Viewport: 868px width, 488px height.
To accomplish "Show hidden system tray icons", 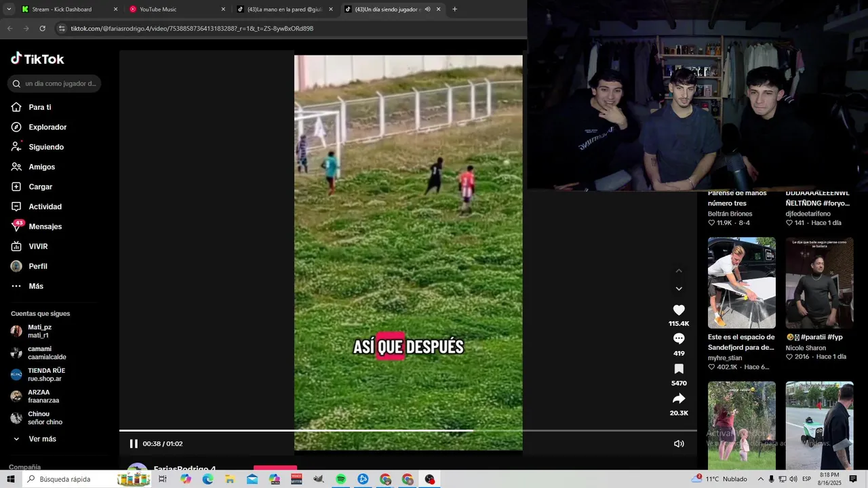I will (x=761, y=479).
